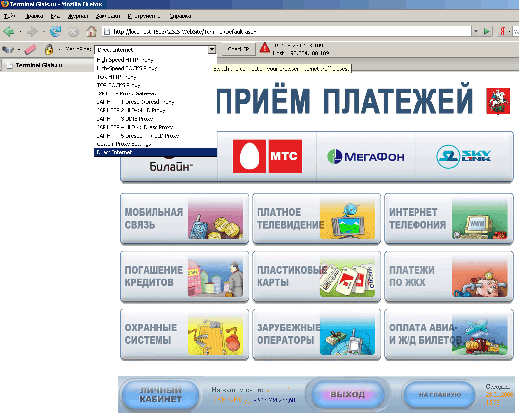
Task: Open the Журнал menu
Action: (x=78, y=16)
